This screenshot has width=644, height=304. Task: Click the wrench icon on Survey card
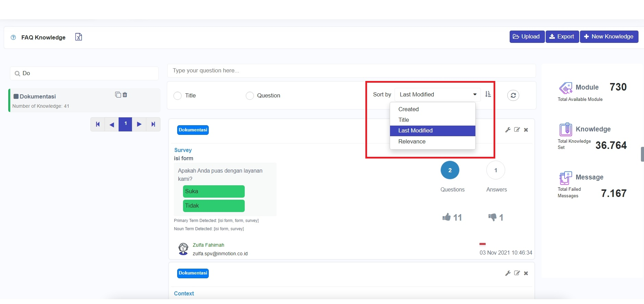click(x=508, y=130)
